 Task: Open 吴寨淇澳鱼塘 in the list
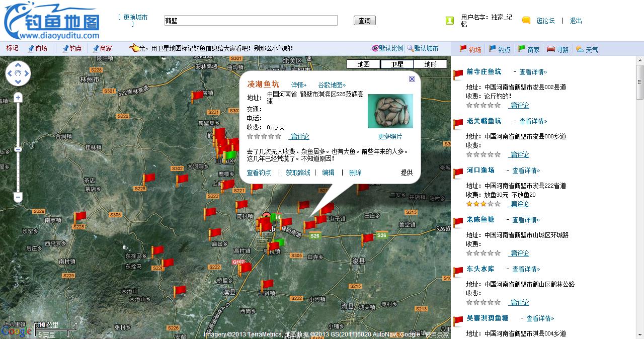click(x=488, y=318)
